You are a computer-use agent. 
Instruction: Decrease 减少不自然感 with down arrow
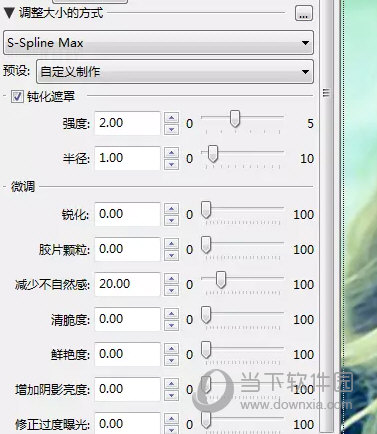(171, 290)
